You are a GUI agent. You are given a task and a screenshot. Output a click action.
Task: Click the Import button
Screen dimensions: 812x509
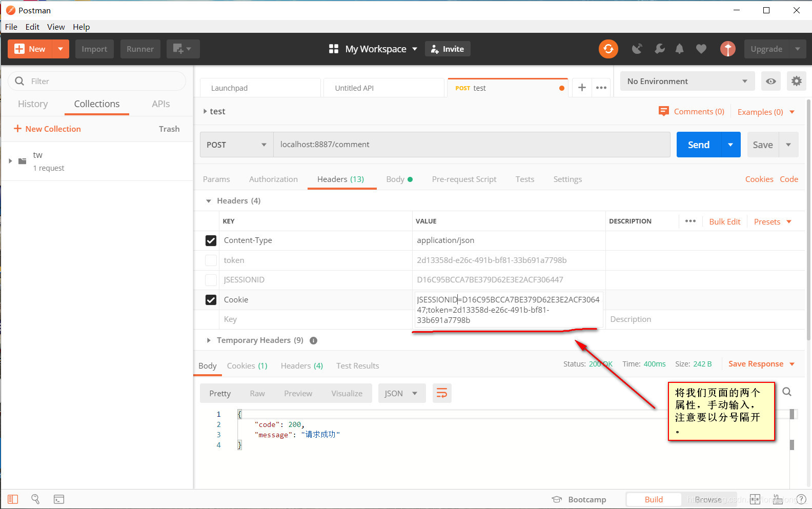pyautogui.click(x=94, y=49)
